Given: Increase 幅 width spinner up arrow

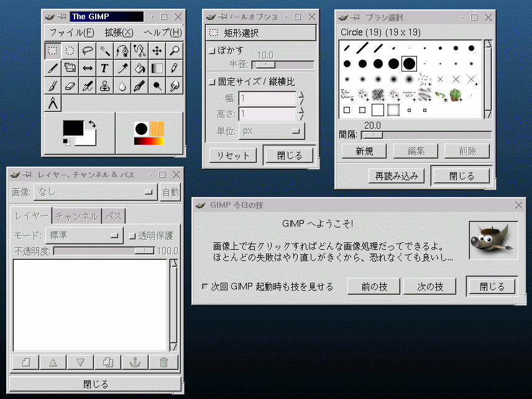Looking at the screenshot, I should (x=300, y=95).
